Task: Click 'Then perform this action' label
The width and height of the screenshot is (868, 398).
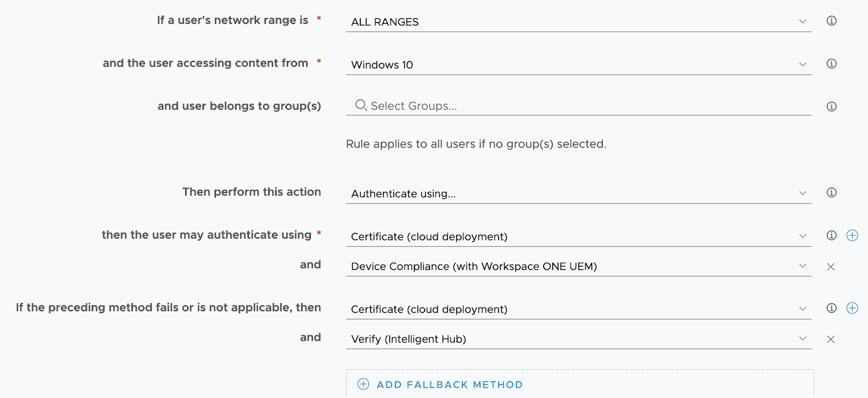Action: point(252,191)
